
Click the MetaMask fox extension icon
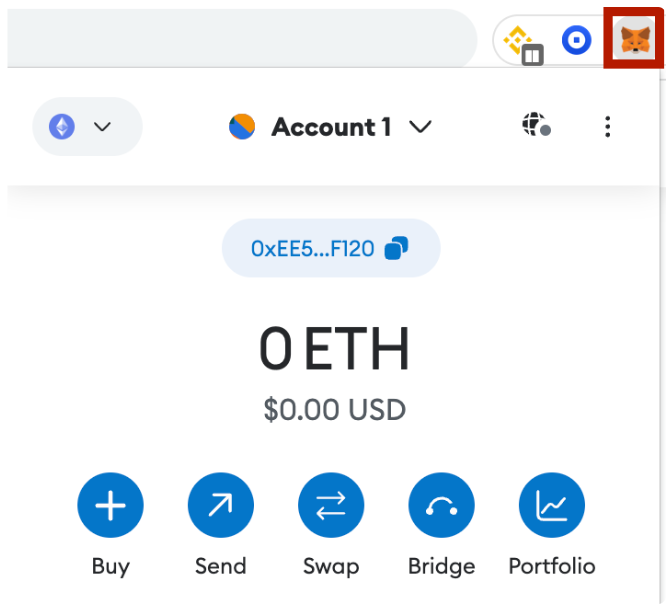coord(634,40)
